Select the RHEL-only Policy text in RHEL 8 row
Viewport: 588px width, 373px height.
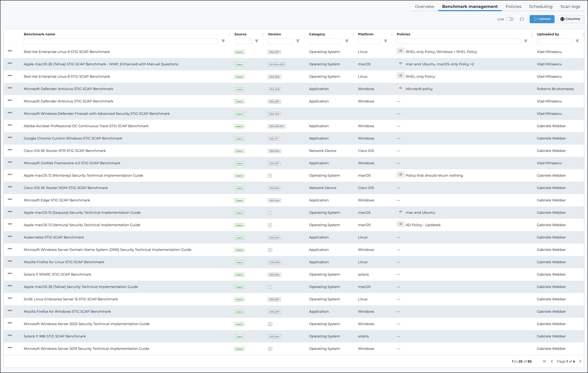click(x=420, y=77)
